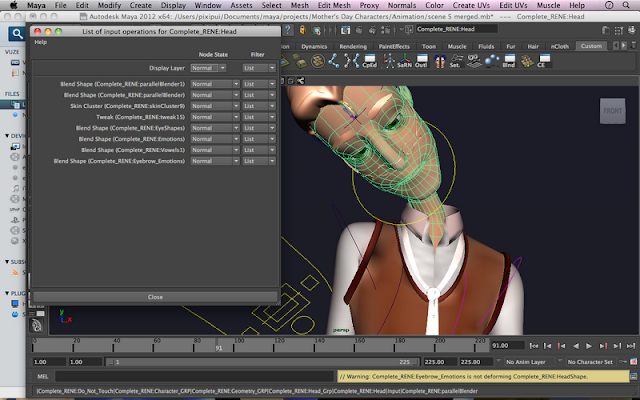Click the construction history window icon

345,30
